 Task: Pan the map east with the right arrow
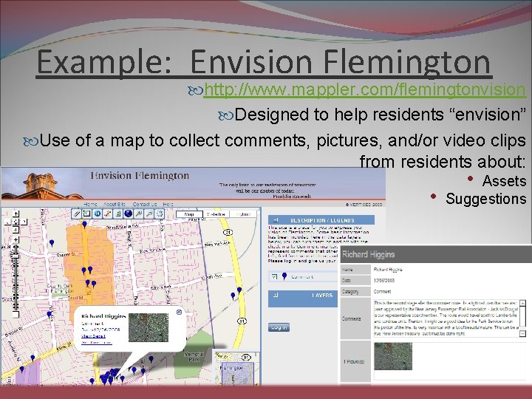point(24,222)
